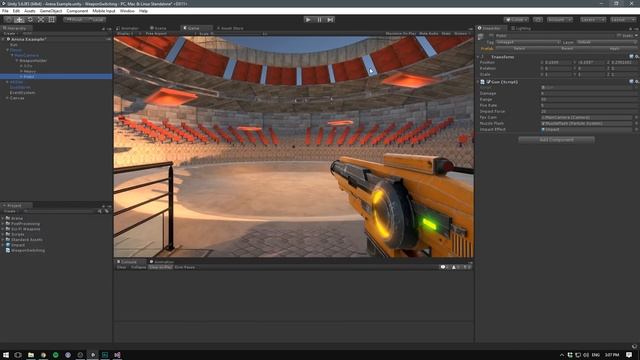Switch to the Animation tab
This screenshot has width=640, height=360.
pos(162,262)
